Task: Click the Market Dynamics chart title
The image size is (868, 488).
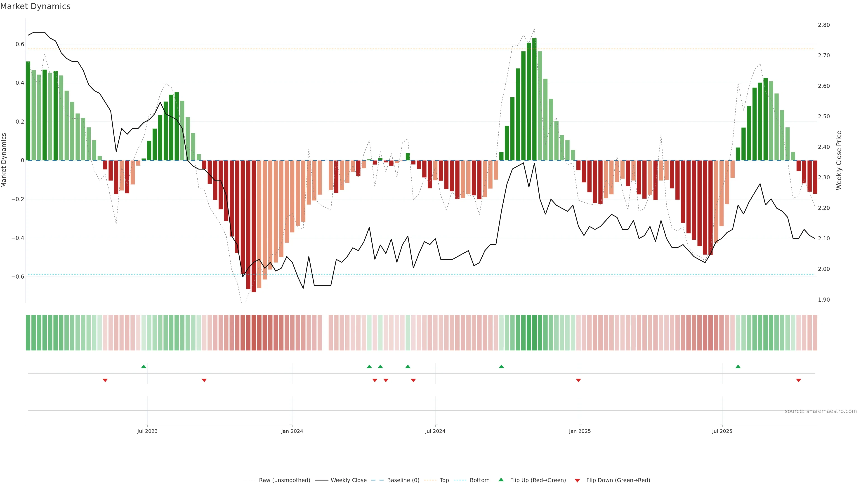Action: pos(35,6)
